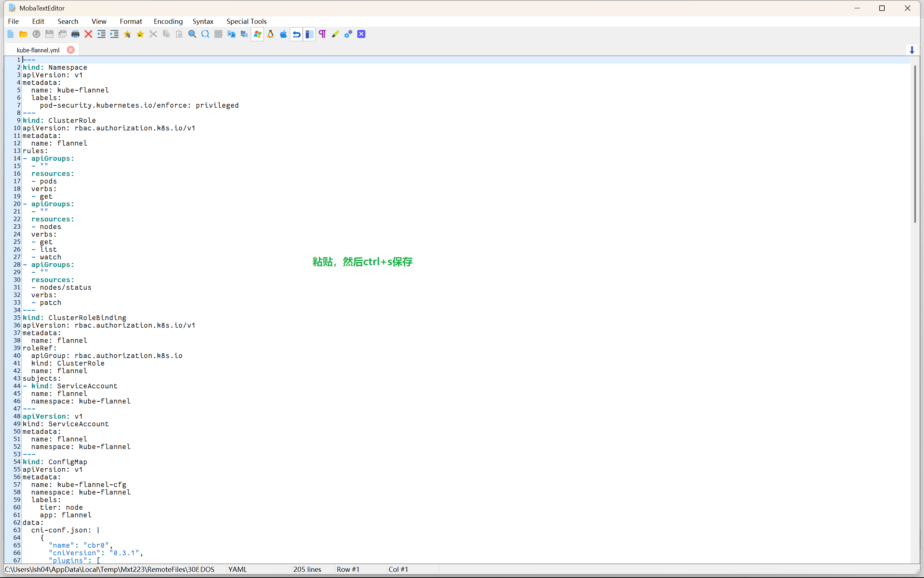Switch to Linux line endings with penguin icon
This screenshot has height=578, width=924.
coord(270,34)
